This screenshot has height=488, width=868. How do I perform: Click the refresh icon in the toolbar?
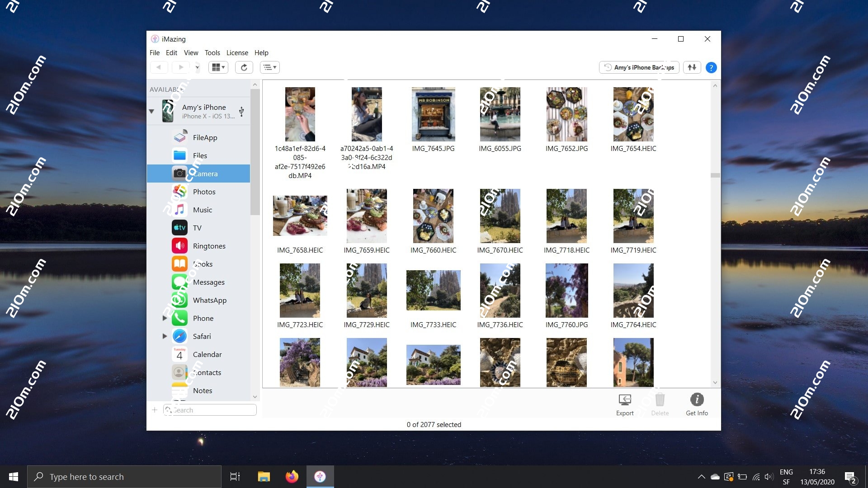click(244, 67)
